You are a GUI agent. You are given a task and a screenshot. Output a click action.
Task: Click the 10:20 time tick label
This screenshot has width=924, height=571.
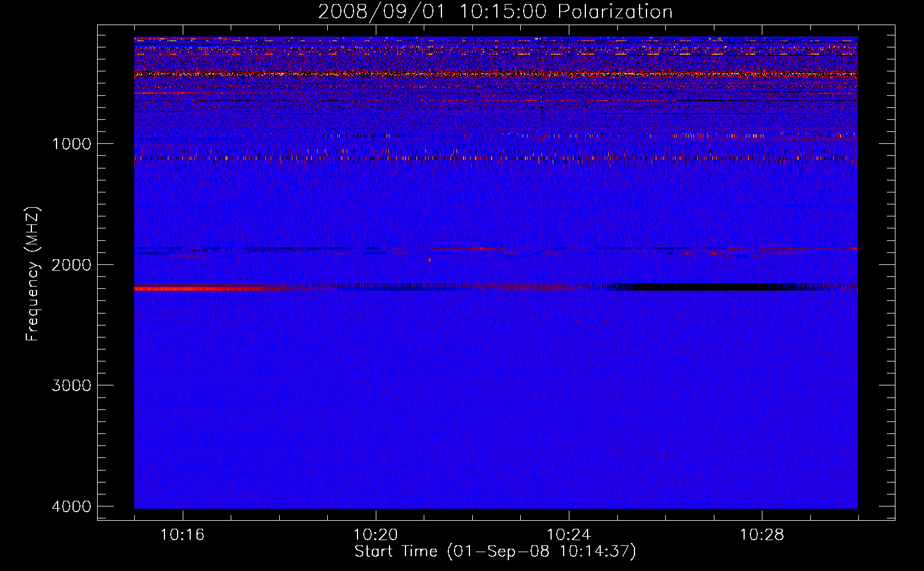[376, 535]
